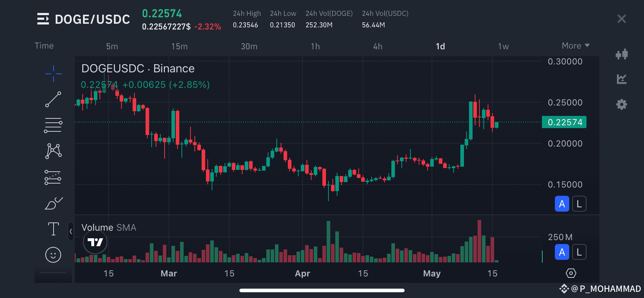Collapse the drawing toolbar arrow
The height and width of the screenshot is (298, 644).
[71, 231]
